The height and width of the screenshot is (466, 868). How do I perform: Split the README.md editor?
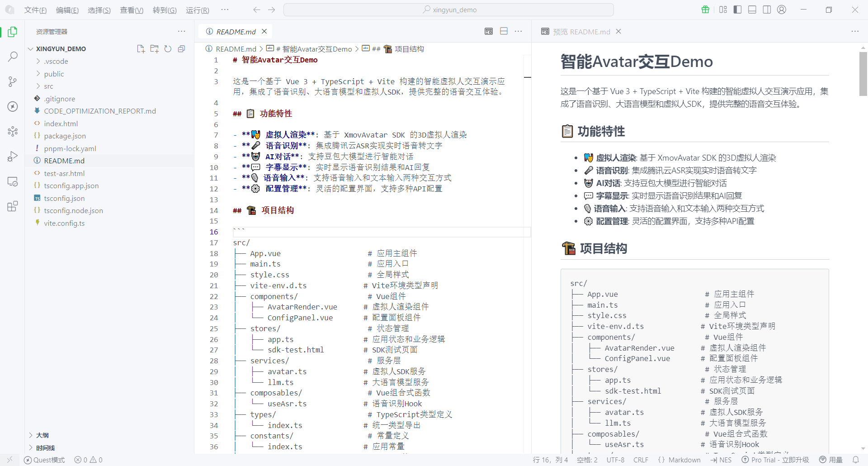[x=504, y=31]
